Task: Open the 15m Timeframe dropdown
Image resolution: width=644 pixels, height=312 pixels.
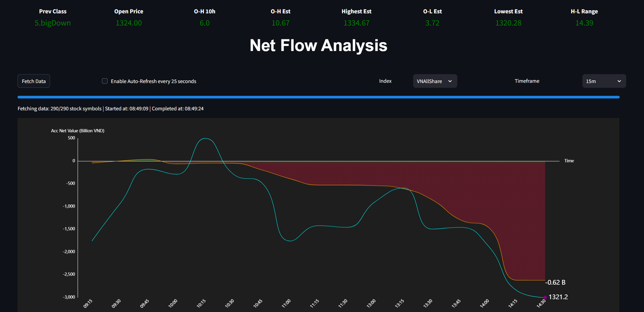Action: 603,81
